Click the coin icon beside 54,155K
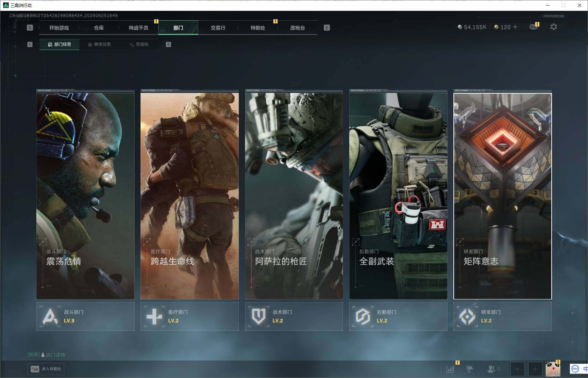This screenshot has height=378, width=588. click(x=460, y=27)
